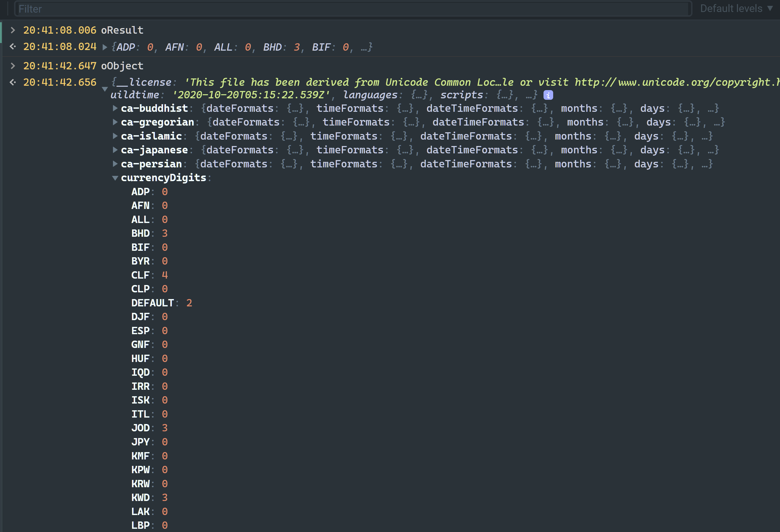780x532 pixels.
Task: Select the BIF: 0 entry
Action: tap(149, 247)
